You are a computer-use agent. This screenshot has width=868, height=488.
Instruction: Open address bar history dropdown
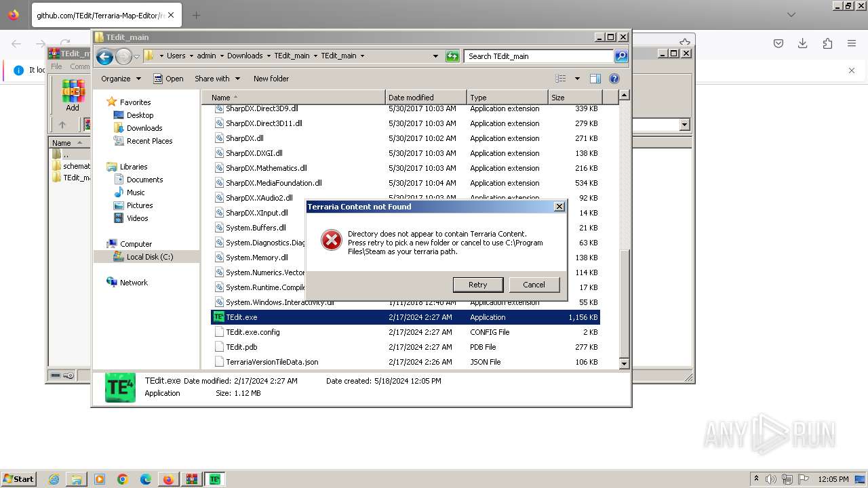(x=435, y=56)
